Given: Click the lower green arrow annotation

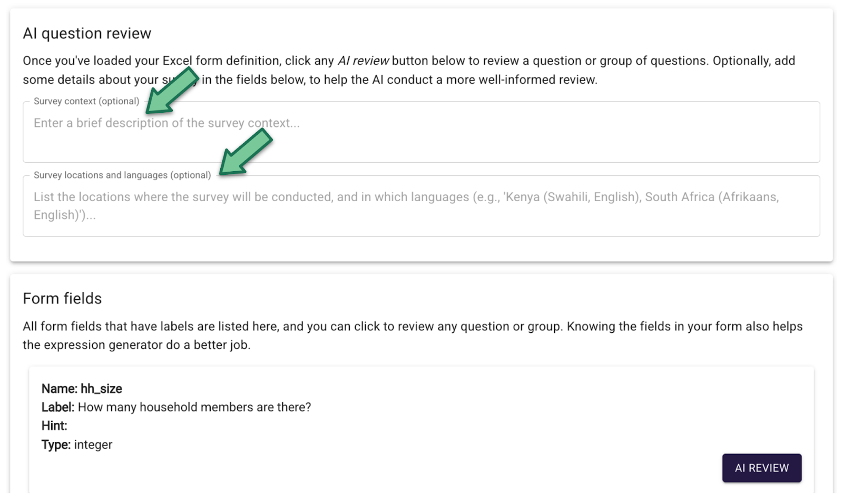Looking at the screenshot, I should click(x=246, y=152).
